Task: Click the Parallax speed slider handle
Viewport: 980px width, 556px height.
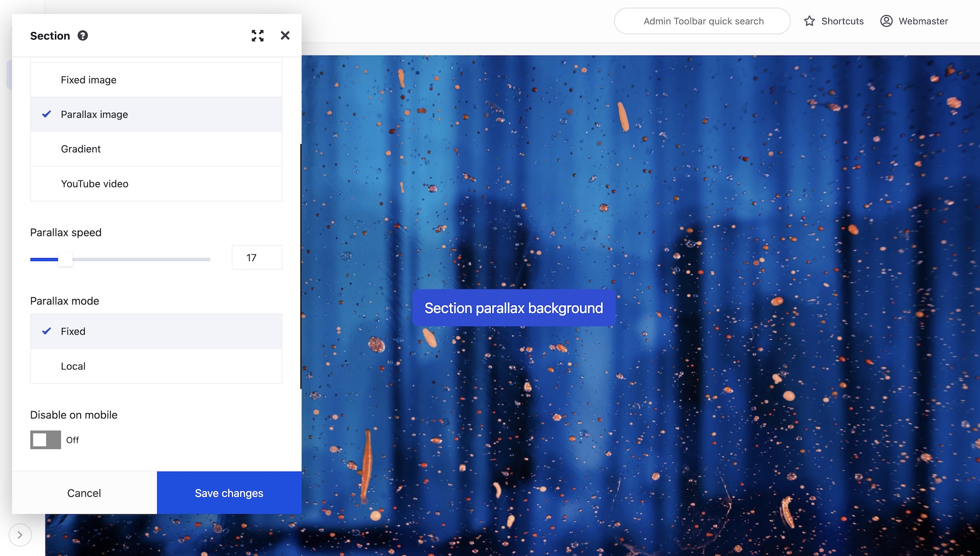Action: (65, 259)
